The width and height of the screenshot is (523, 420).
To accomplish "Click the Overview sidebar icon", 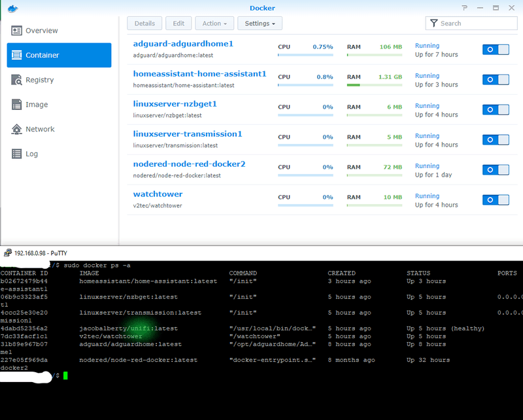I will click(x=16, y=31).
